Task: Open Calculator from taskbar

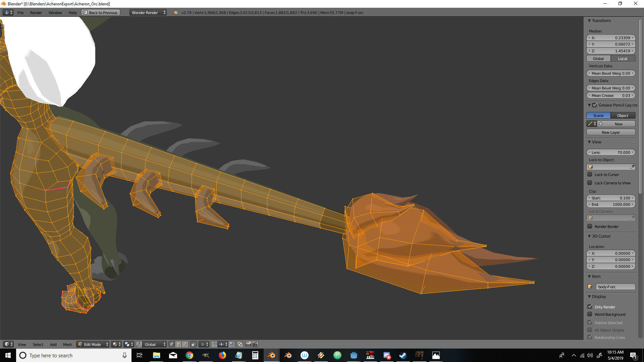Action: coord(255,355)
